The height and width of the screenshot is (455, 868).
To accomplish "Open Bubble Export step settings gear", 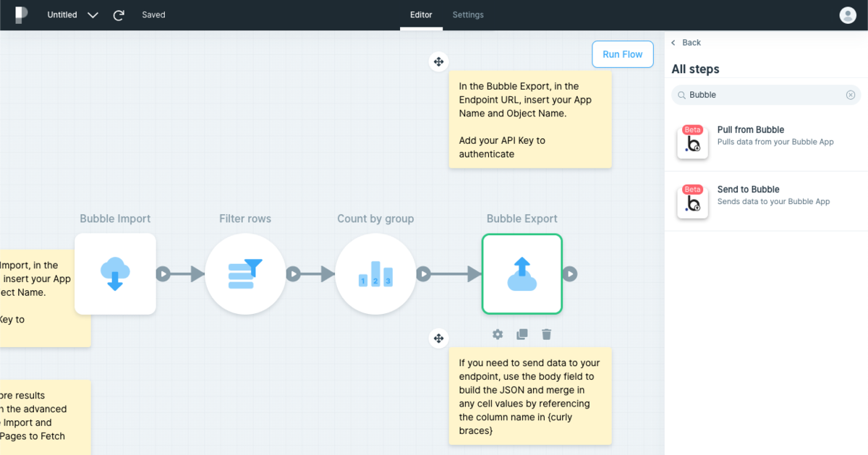I will pyautogui.click(x=498, y=334).
